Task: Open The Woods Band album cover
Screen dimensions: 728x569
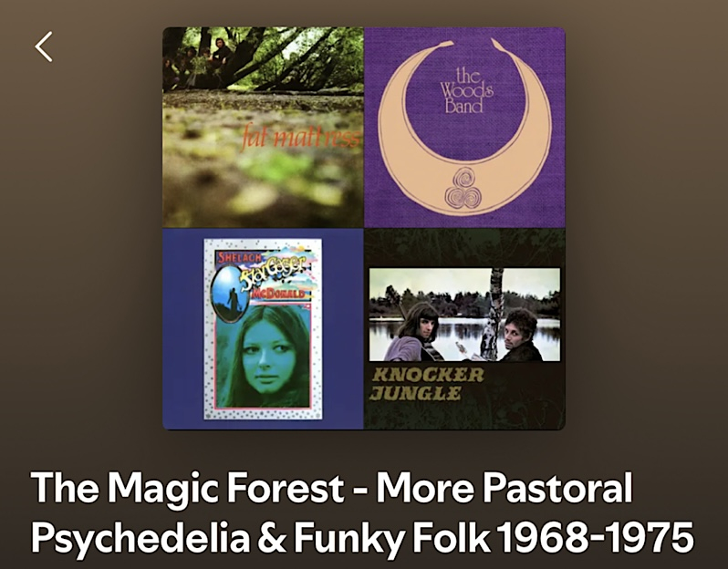Action: coord(464,128)
